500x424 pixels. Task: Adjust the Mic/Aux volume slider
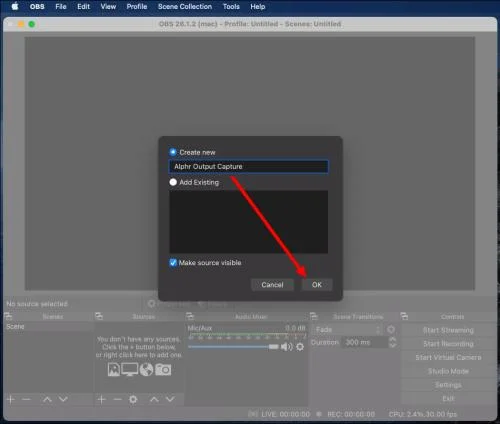pos(233,347)
